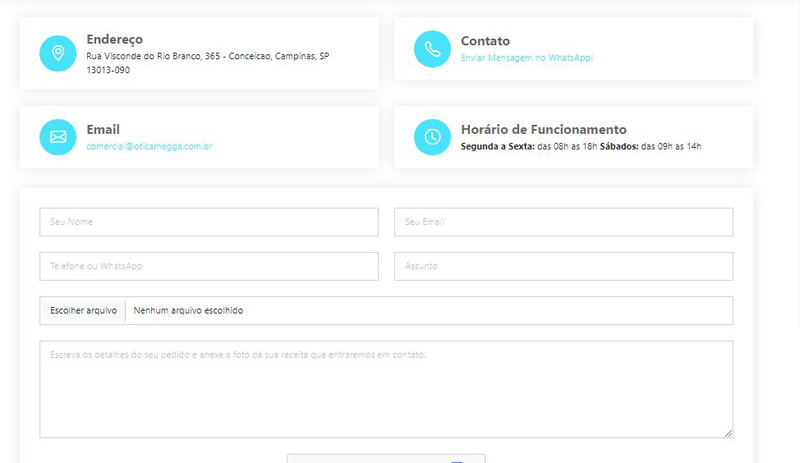Click the envelope icon beside Email
The height and width of the screenshot is (463, 800).
pyautogui.click(x=57, y=137)
